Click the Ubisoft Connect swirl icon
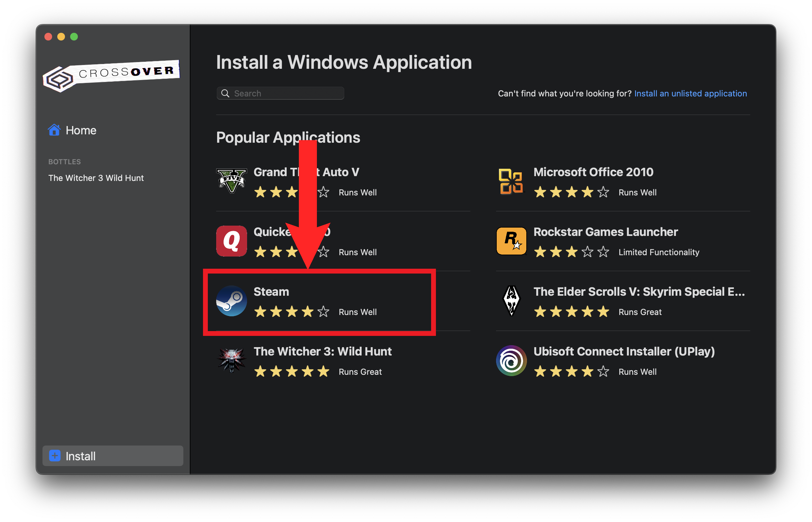This screenshot has height=522, width=812. pyautogui.click(x=511, y=361)
